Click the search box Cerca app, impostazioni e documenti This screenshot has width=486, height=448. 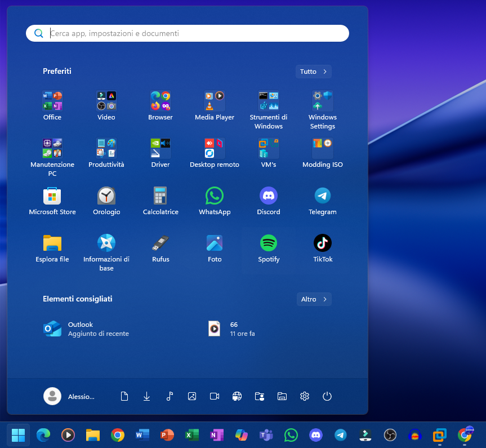[187, 33]
